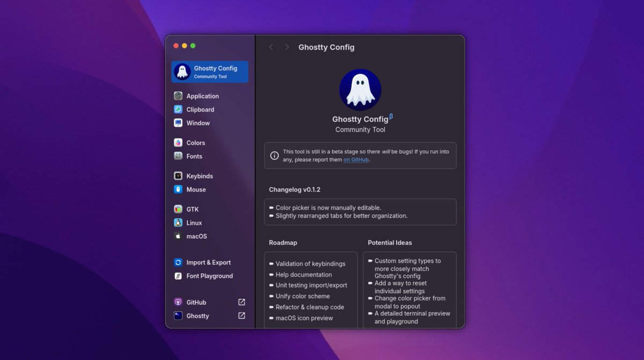
Task: Click the macOS apple icon
Action: click(x=178, y=236)
